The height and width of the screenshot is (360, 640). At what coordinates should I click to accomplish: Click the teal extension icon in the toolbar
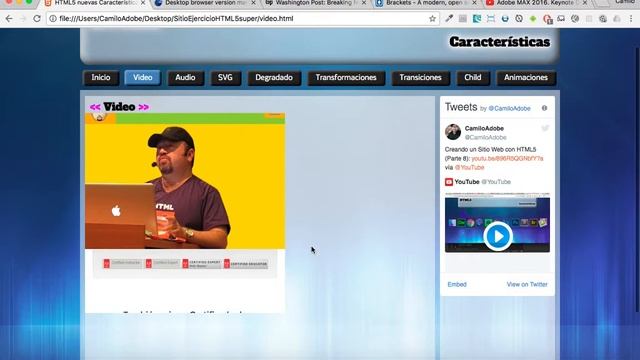pyautogui.click(x=477, y=18)
